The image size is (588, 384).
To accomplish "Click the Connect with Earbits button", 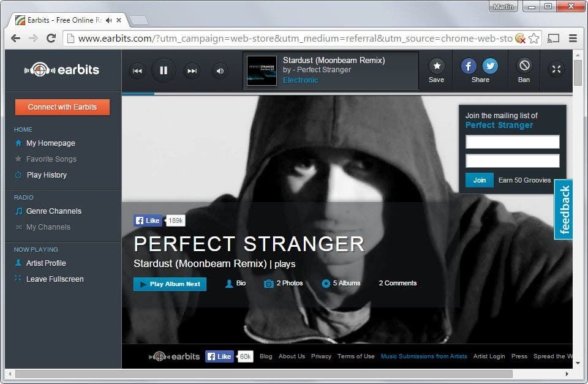I will [x=62, y=107].
